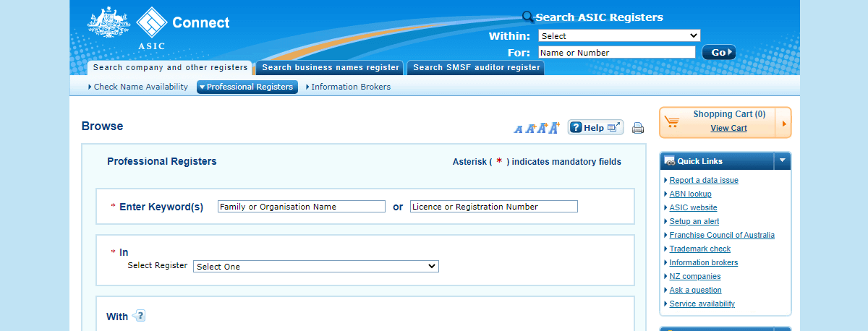The image size is (868, 331).
Task: Open the Check Name Availability menu
Action: point(138,87)
